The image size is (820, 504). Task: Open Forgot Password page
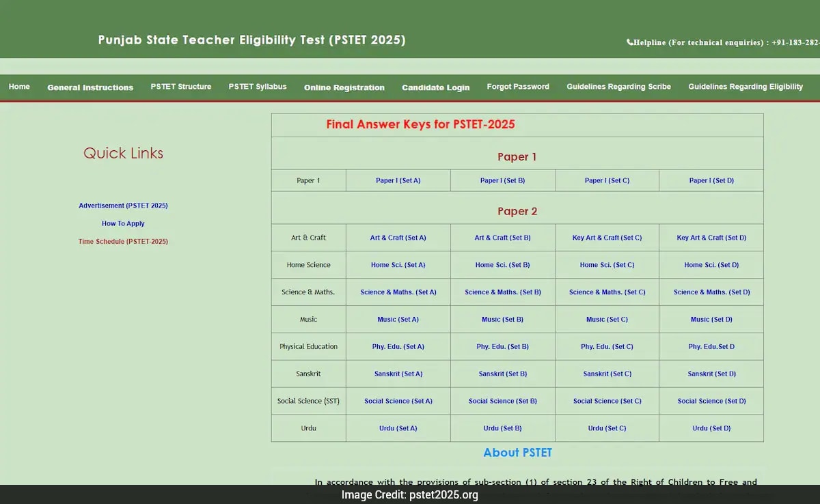pyautogui.click(x=518, y=87)
